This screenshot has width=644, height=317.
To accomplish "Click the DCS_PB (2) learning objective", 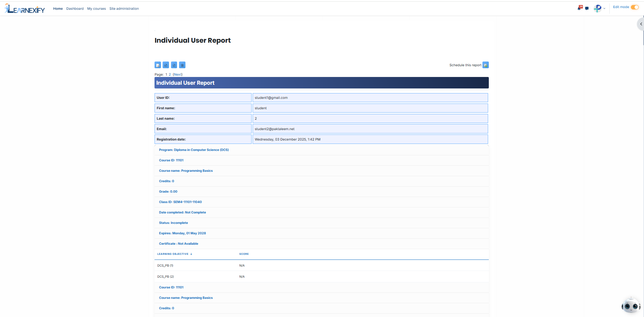I will [x=166, y=277].
